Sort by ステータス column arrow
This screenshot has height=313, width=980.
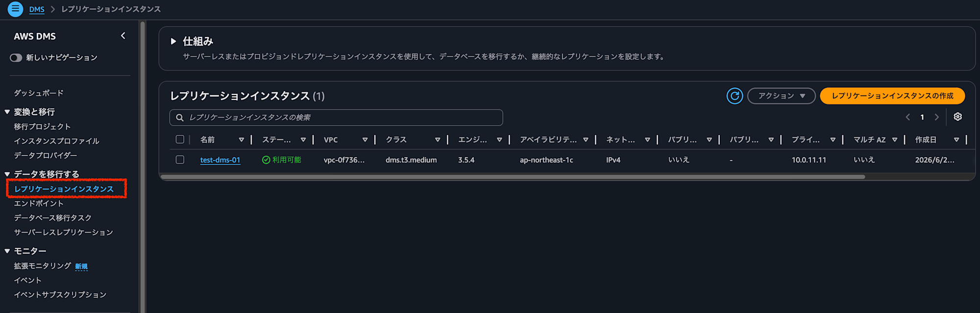tap(303, 140)
